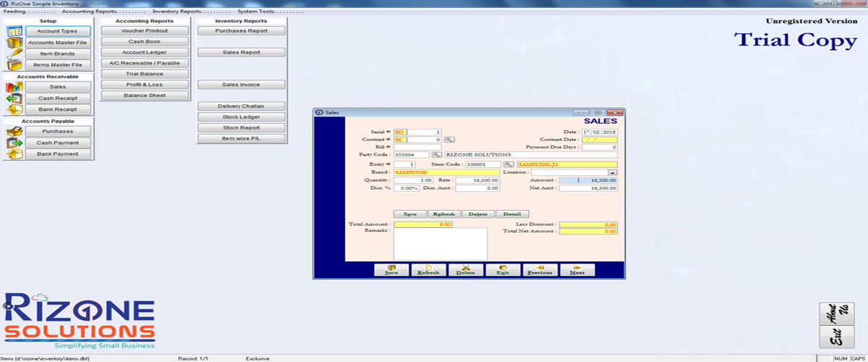Open the A/C Receivable / Payable report

pyautogui.click(x=145, y=63)
